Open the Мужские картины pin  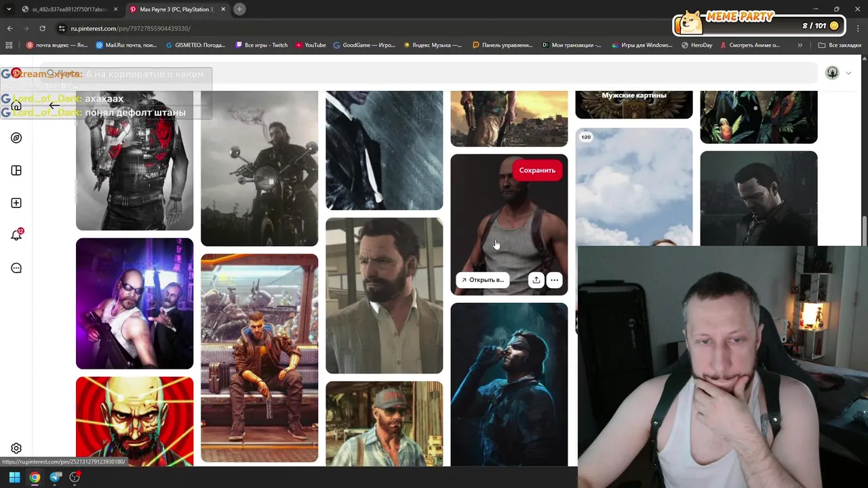point(634,104)
